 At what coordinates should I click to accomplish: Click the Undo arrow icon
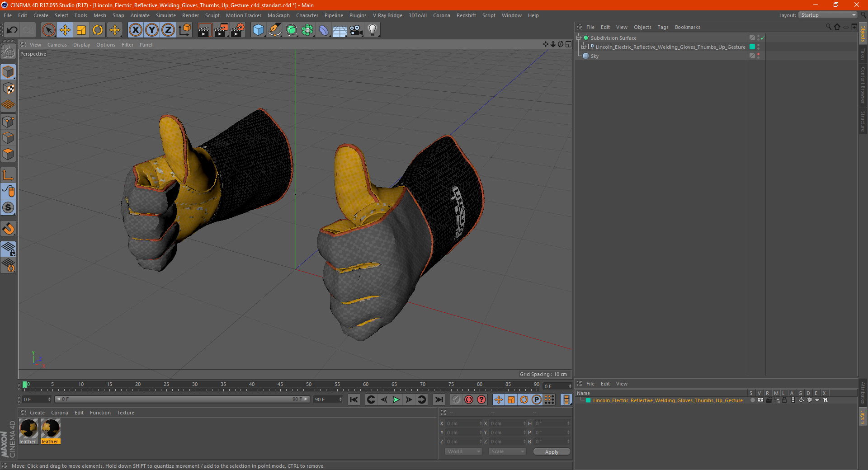[x=12, y=30]
